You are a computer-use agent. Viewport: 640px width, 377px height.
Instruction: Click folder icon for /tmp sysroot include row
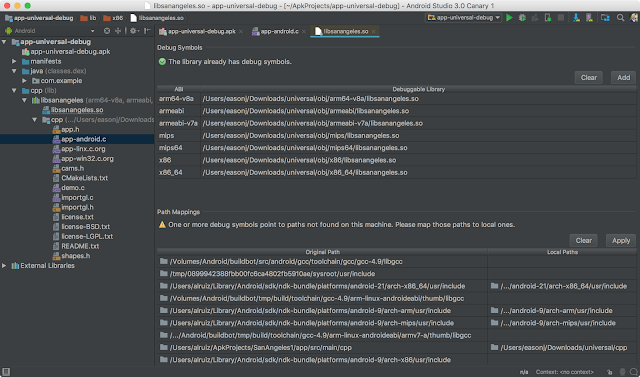click(x=164, y=273)
